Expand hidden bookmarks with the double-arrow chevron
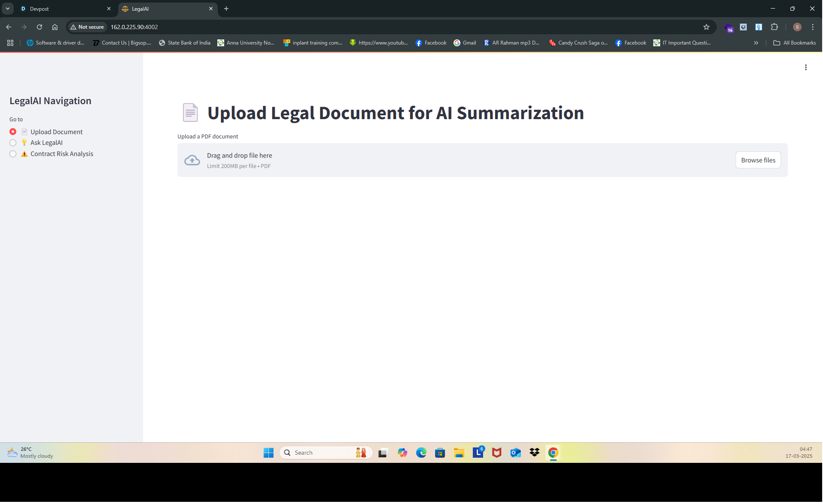 tap(756, 42)
